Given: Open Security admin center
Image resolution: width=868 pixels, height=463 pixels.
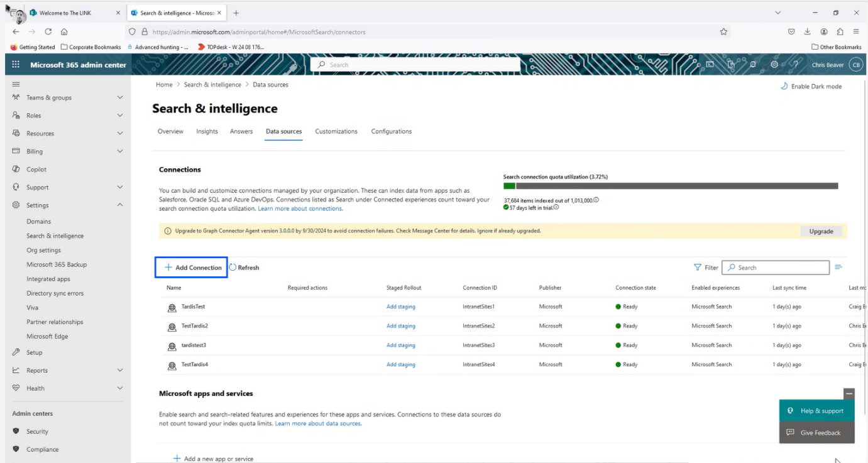Looking at the screenshot, I should point(37,432).
